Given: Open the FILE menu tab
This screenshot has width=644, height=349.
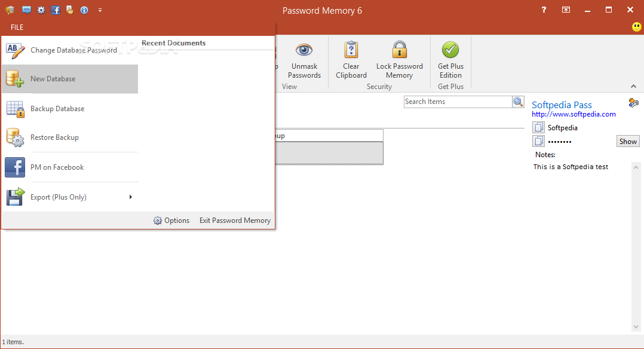Looking at the screenshot, I should [x=17, y=27].
